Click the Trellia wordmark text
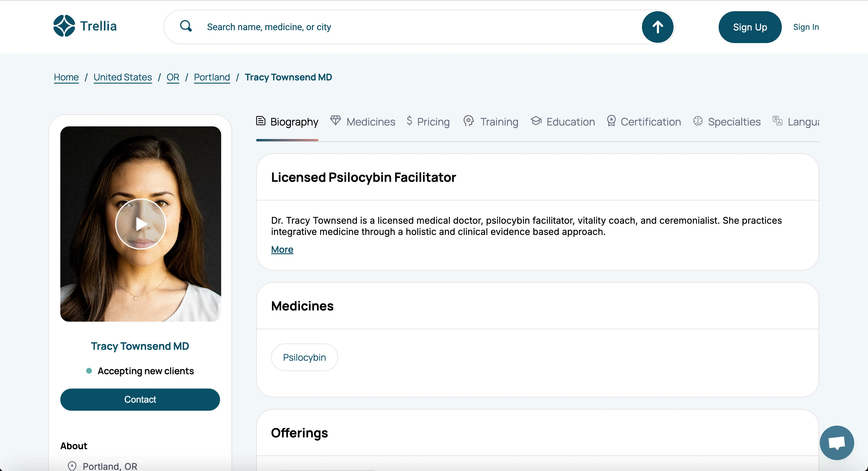 99,26
